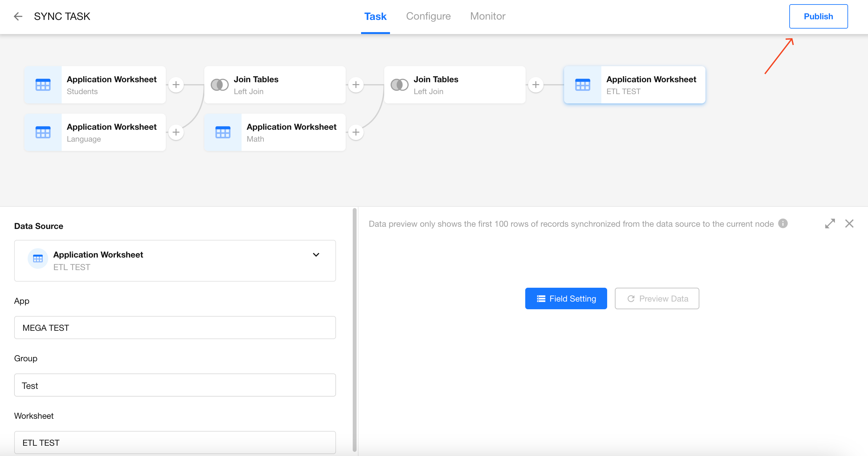The width and height of the screenshot is (868, 456).
Task: Switch to the Monitor tab
Action: tap(487, 16)
